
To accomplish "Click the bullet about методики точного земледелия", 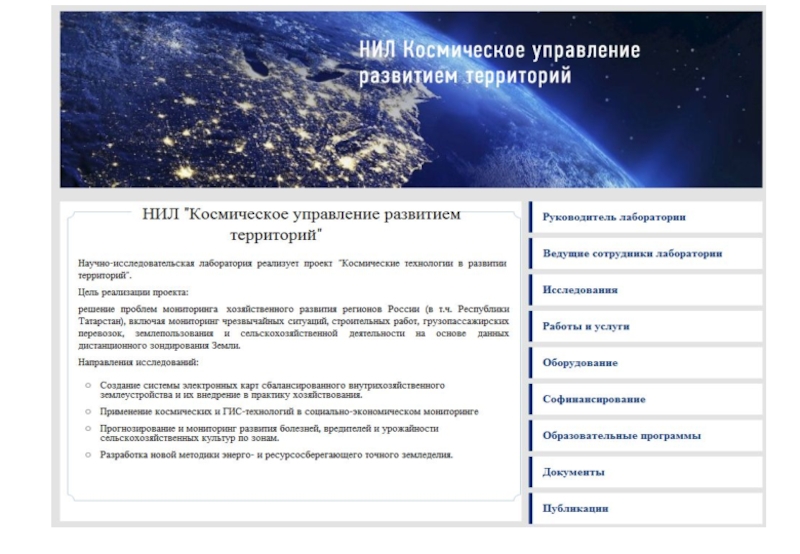I will click(x=275, y=455).
